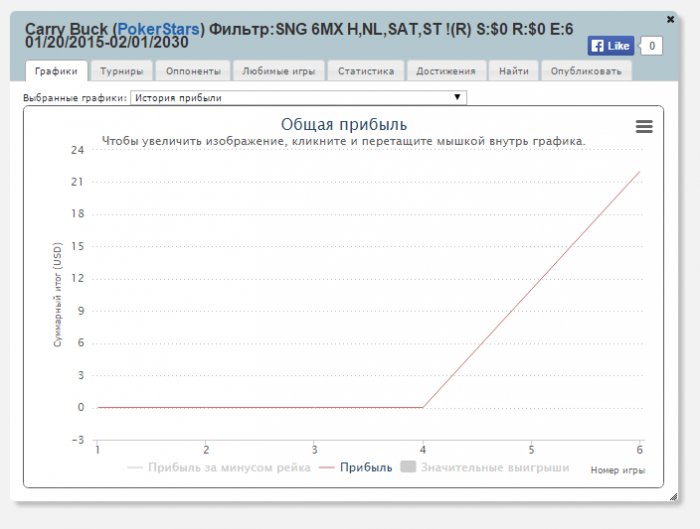The width and height of the screenshot is (700, 529).
Task: Open the Достижения tab
Action: click(446, 71)
